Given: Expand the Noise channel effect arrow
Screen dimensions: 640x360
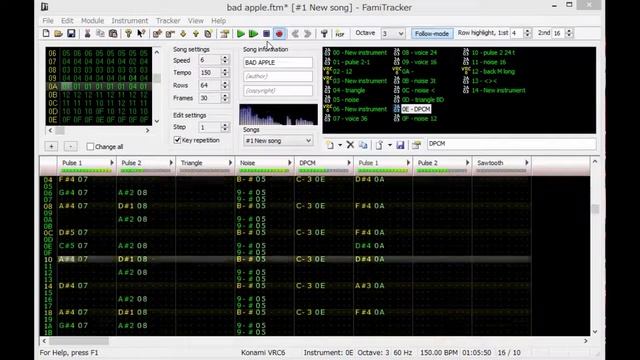Looking at the screenshot, I should tap(289, 163).
